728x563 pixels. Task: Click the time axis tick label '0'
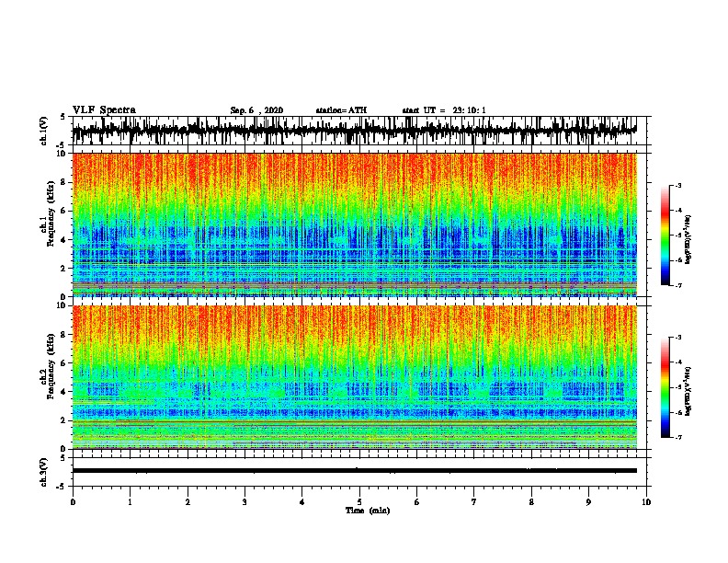(x=73, y=502)
